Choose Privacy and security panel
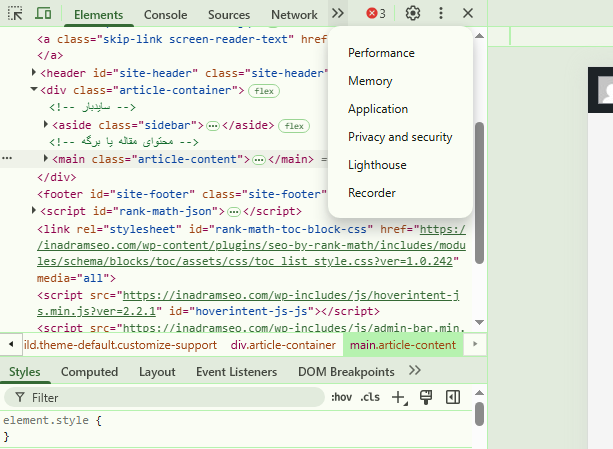 tap(400, 137)
